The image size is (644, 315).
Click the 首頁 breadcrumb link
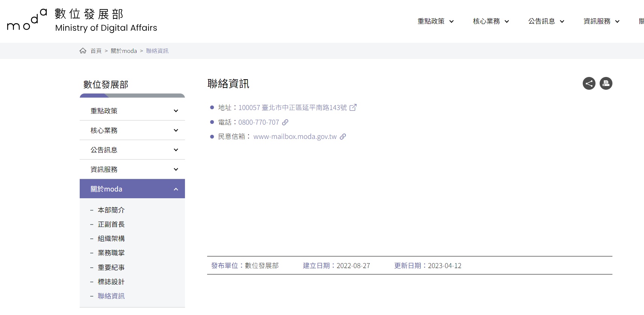point(96,51)
